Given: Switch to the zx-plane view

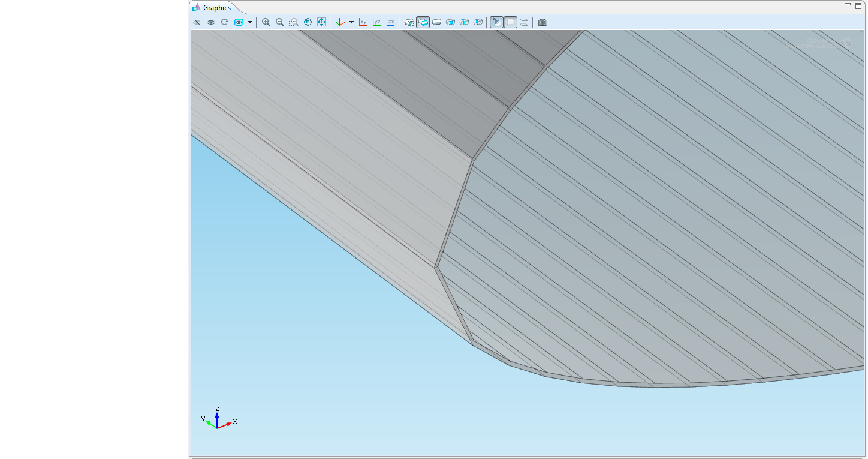Looking at the screenshot, I should (390, 22).
